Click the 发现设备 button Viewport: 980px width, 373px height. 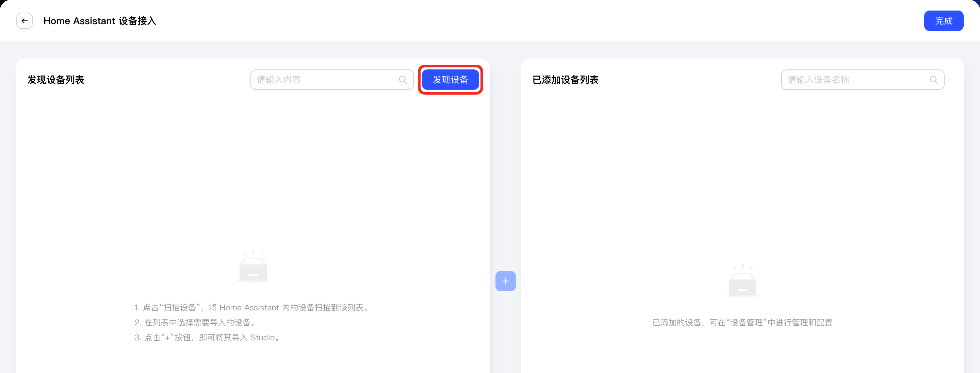click(x=451, y=80)
